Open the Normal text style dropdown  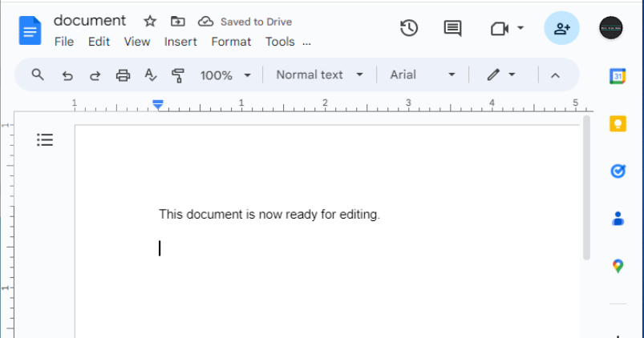(x=319, y=74)
